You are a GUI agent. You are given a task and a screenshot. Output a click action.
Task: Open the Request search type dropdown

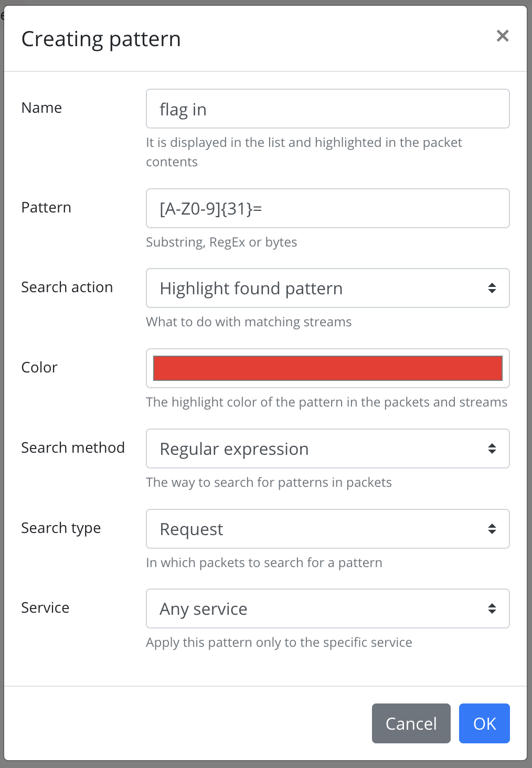pos(328,529)
